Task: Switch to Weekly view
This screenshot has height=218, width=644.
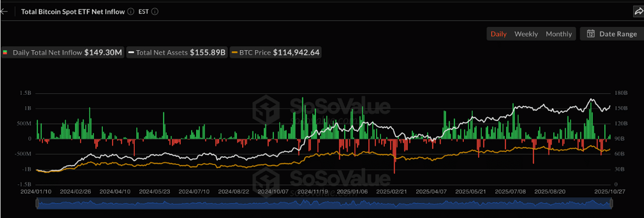Action: pyautogui.click(x=526, y=34)
